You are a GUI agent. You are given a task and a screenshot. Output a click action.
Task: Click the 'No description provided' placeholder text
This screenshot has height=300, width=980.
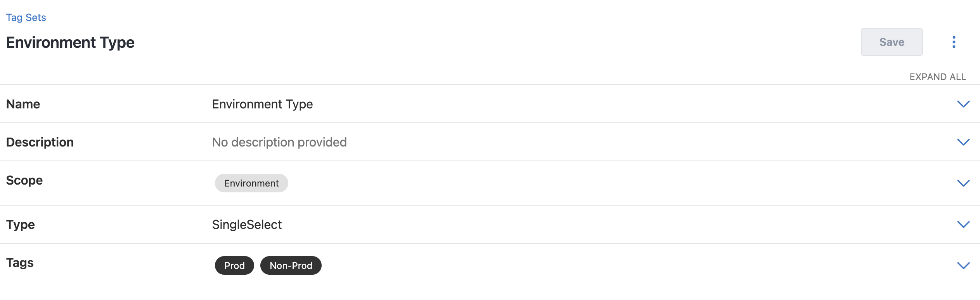pyautogui.click(x=279, y=142)
